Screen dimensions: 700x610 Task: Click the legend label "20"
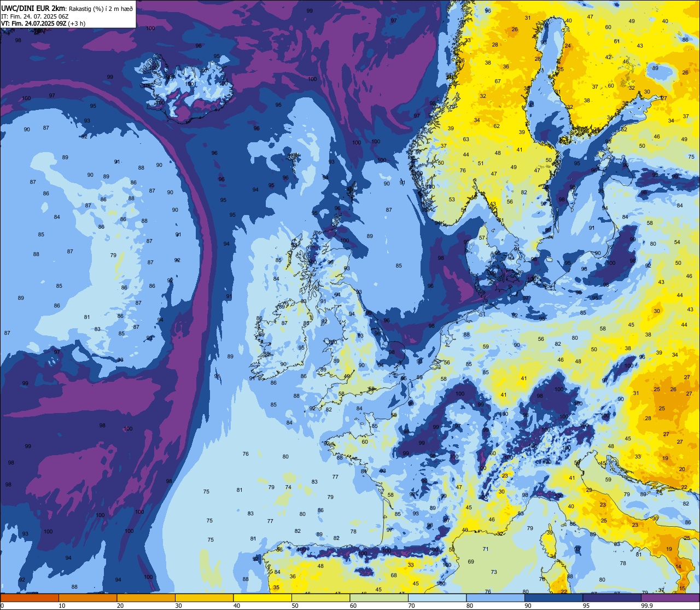click(120, 606)
